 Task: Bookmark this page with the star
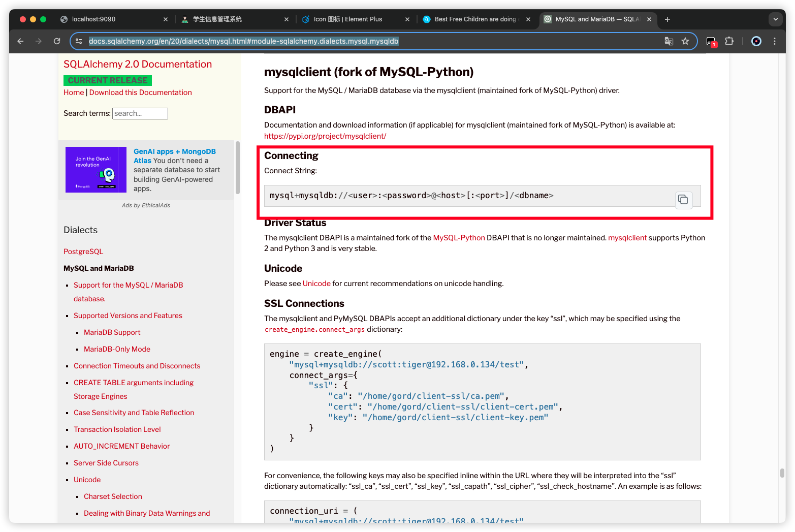tap(685, 41)
